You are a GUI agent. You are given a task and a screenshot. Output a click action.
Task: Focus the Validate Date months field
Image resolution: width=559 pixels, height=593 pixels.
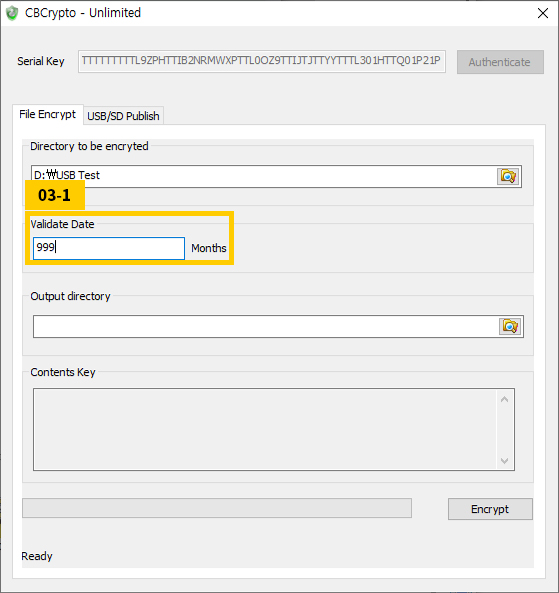point(109,248)
